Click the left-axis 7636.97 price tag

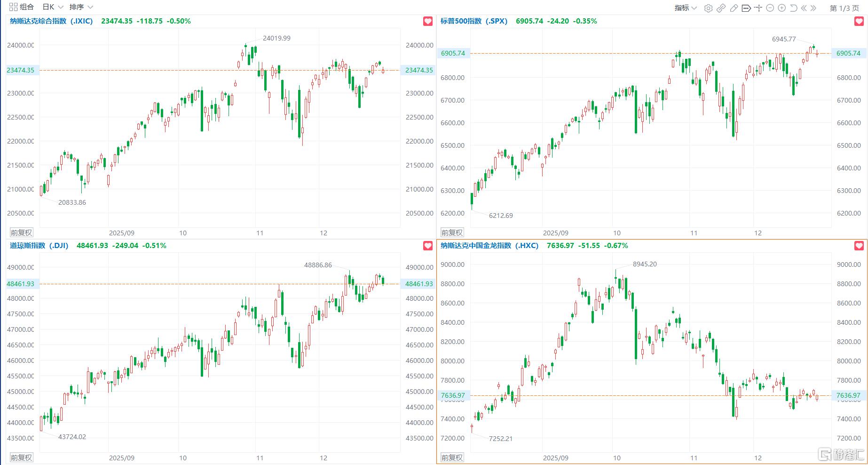453,395
